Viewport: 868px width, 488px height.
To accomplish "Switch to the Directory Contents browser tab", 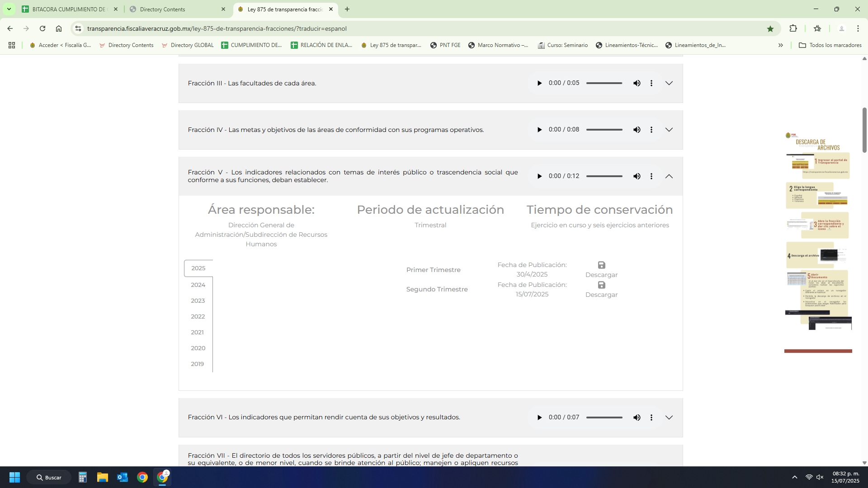I will (x=176, y=9).
